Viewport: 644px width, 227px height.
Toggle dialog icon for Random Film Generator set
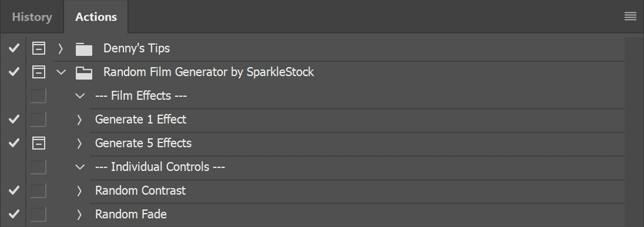pyautogui.click(x=39, y=72)
